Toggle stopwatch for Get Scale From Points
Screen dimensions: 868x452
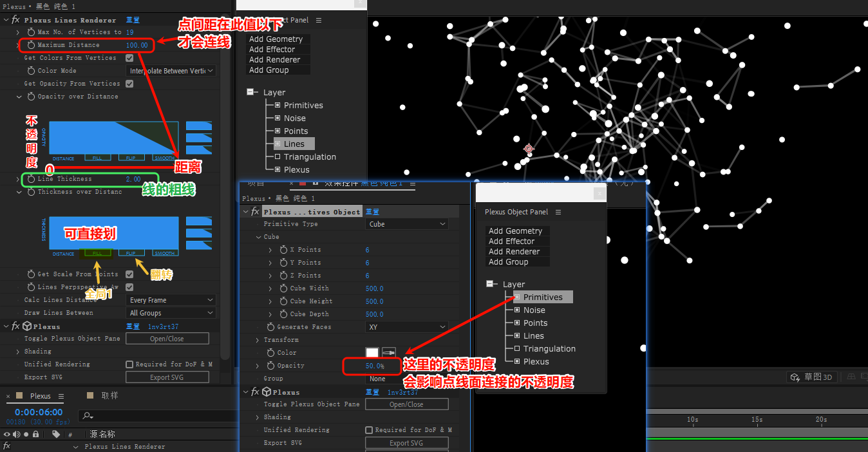point(32,274)
